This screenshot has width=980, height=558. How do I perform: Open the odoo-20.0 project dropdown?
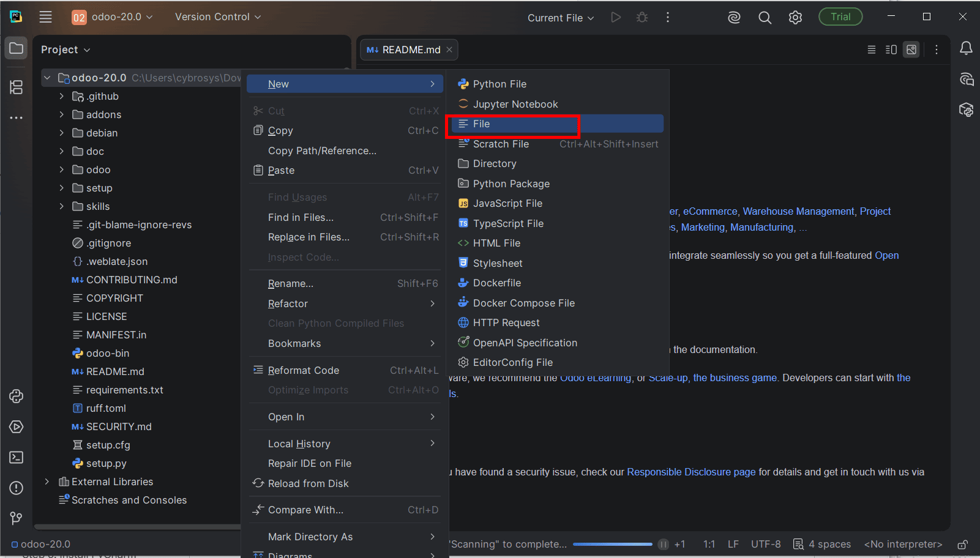[113, 17]
